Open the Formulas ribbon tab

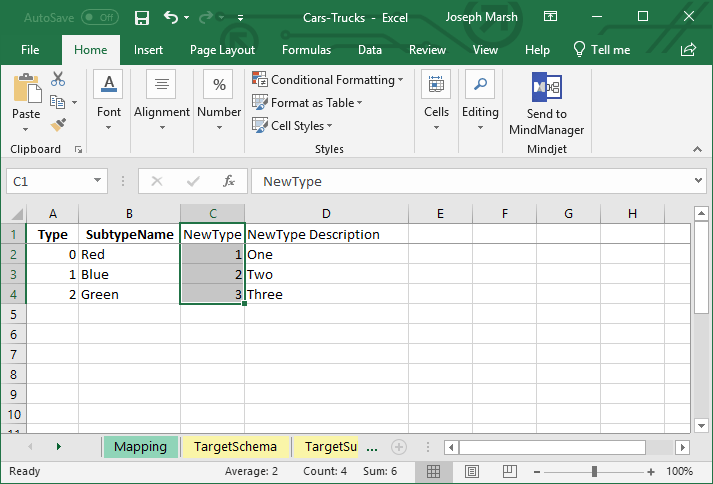pos(306,50)
